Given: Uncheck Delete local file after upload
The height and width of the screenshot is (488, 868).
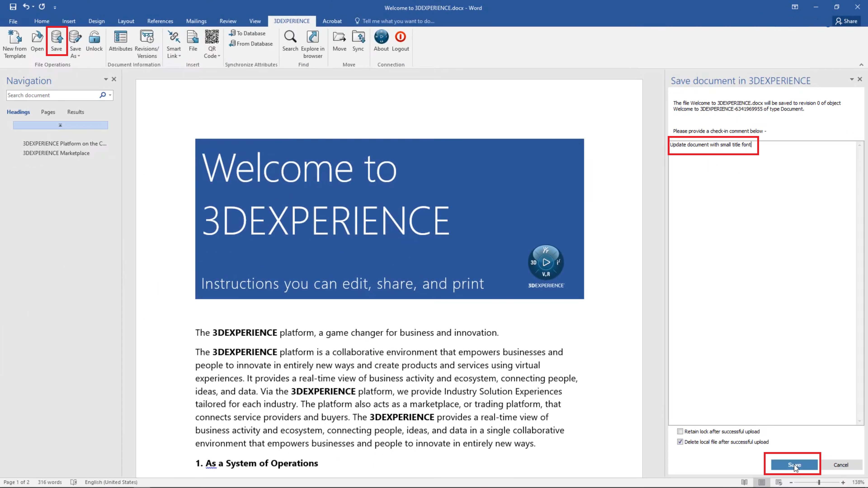Looking at the screenshot, I should click(680, 442).
